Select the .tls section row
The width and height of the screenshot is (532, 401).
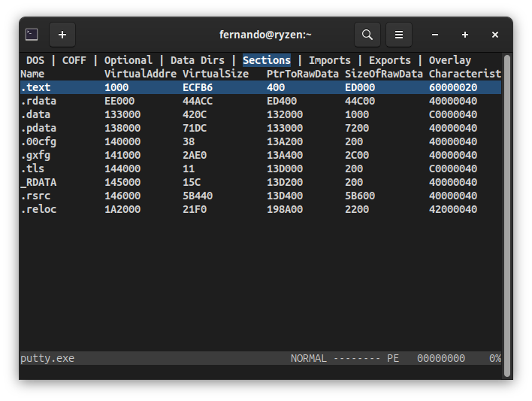pos(261,169)
